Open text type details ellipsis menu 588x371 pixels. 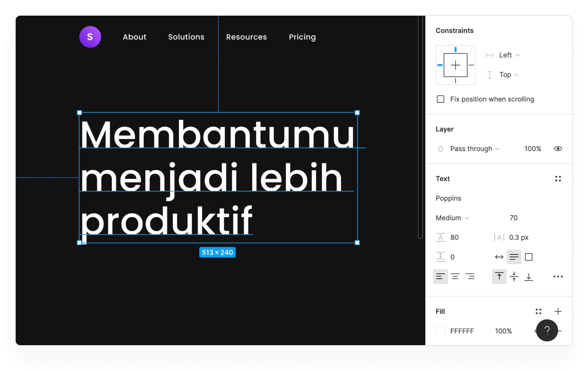coord(558,276)
